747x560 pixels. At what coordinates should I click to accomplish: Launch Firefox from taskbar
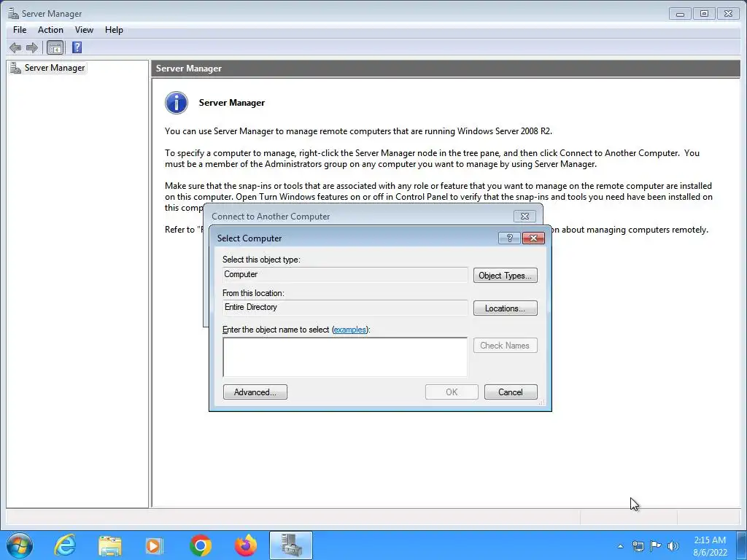[x=246, y=545]
